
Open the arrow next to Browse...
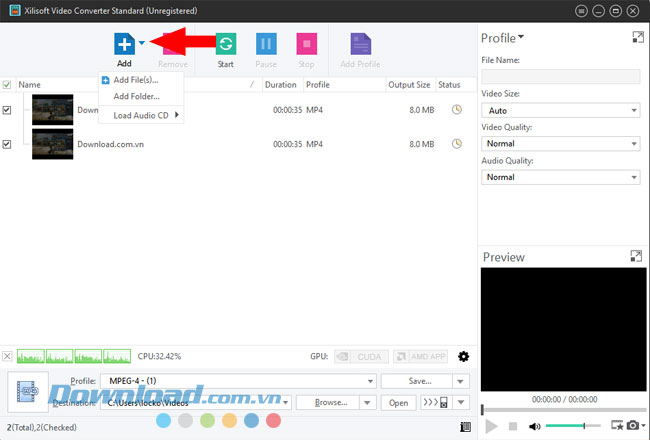coord(367,402)
